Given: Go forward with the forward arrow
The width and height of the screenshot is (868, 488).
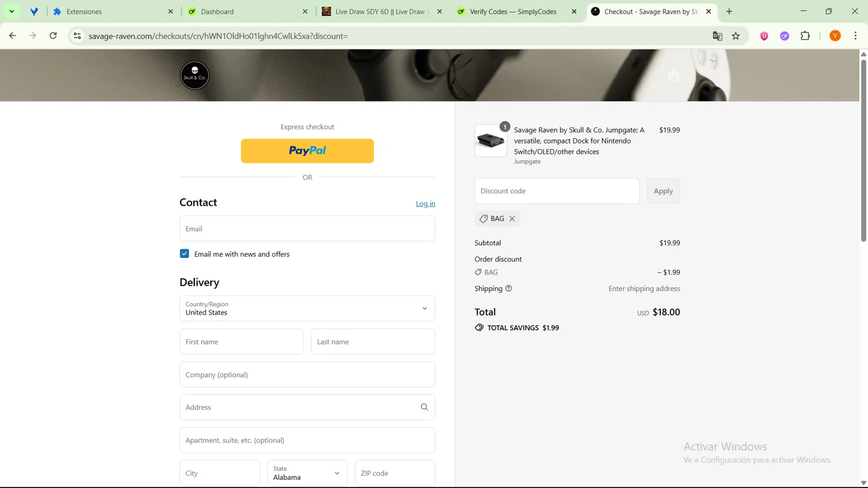Looking at the screenshot, I should [x=33, y=36].
